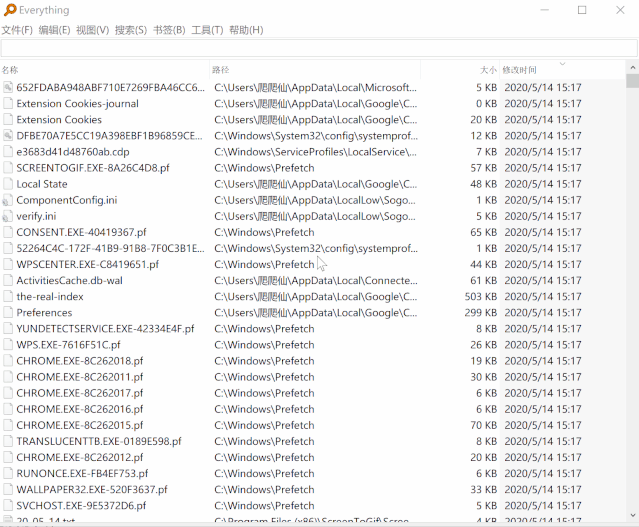Click the file icon of Local State

coord(8,184)
